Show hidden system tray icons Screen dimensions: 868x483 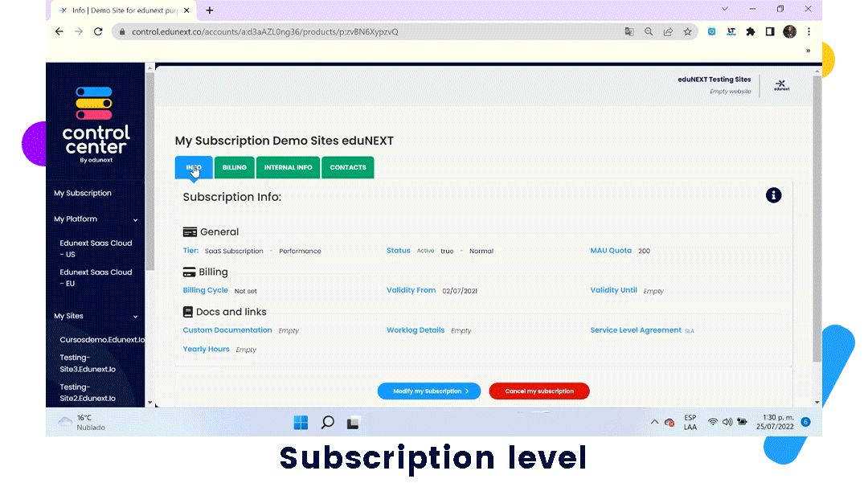click(x=654, y=422)
